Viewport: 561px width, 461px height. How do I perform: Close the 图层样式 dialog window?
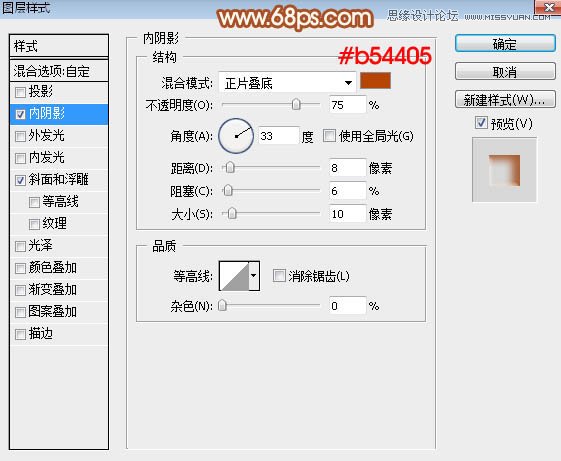548,7
